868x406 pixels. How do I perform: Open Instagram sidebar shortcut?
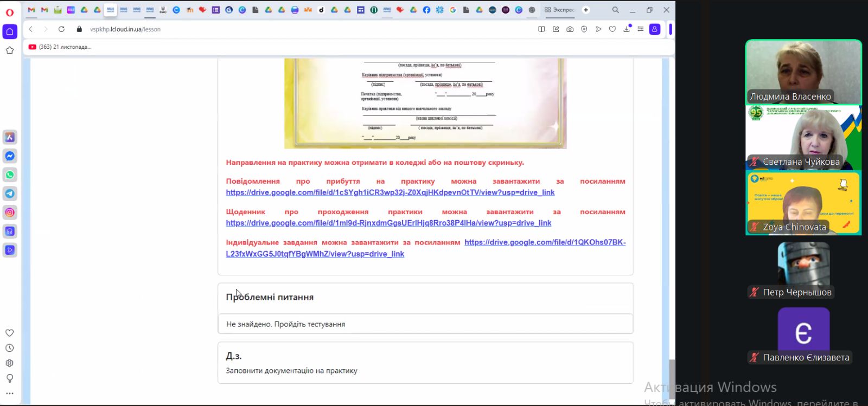[10, 212]
